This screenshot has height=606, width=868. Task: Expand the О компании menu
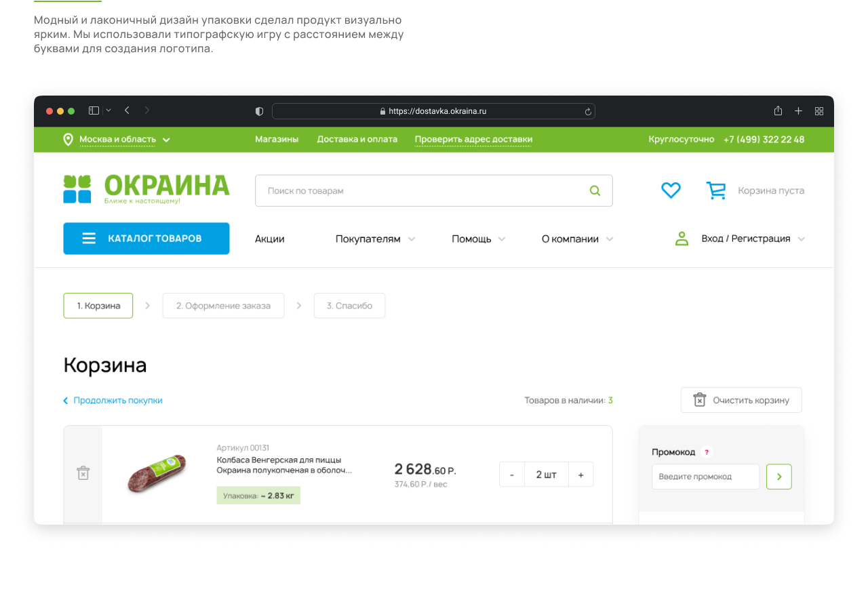[x=577, y=239]
